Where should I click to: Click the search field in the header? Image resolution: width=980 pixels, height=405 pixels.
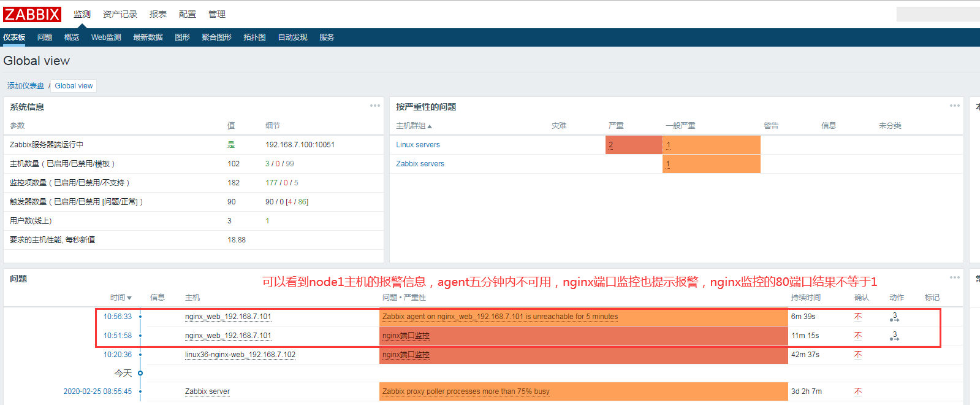[938, 14]
